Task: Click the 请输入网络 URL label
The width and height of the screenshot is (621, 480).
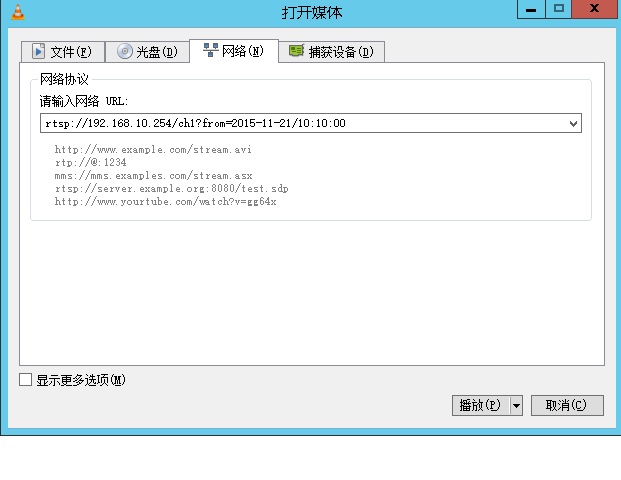Action: [84, 101]
